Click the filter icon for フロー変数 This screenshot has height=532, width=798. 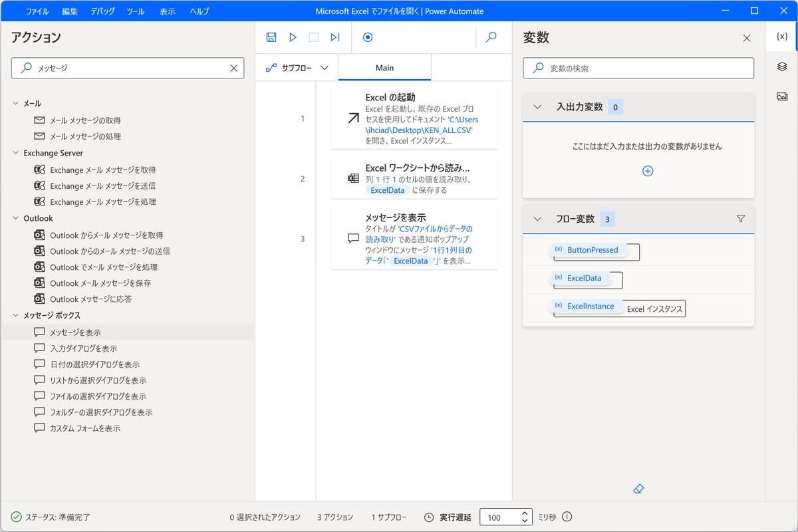tap(741, 219)
